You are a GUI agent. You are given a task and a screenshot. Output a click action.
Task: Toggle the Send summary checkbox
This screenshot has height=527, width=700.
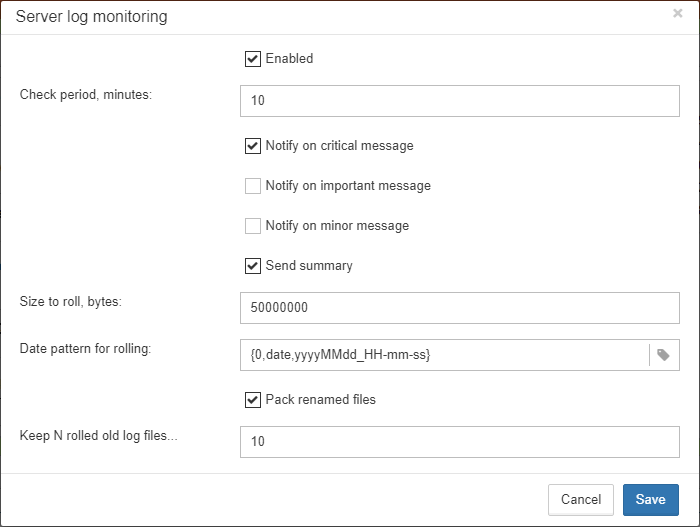pos(253,266)
